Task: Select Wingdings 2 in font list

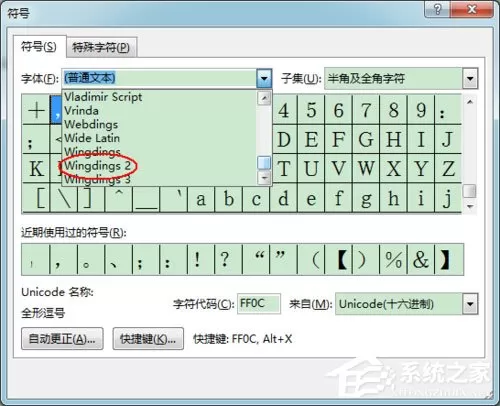Action: click(97, 166)
